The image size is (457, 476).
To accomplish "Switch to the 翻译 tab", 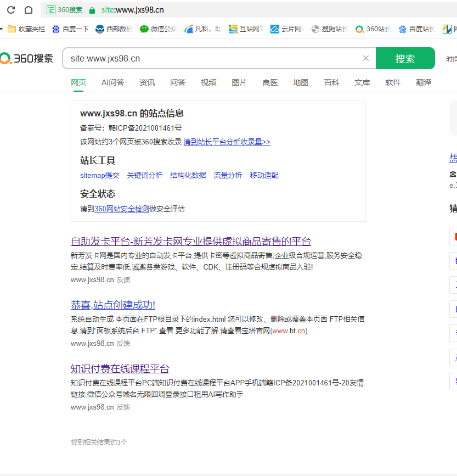I will tap(424, 82).
